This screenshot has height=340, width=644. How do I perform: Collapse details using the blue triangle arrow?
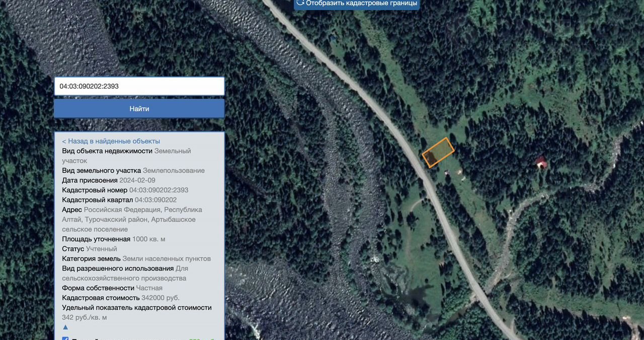[x=65, y=327]
